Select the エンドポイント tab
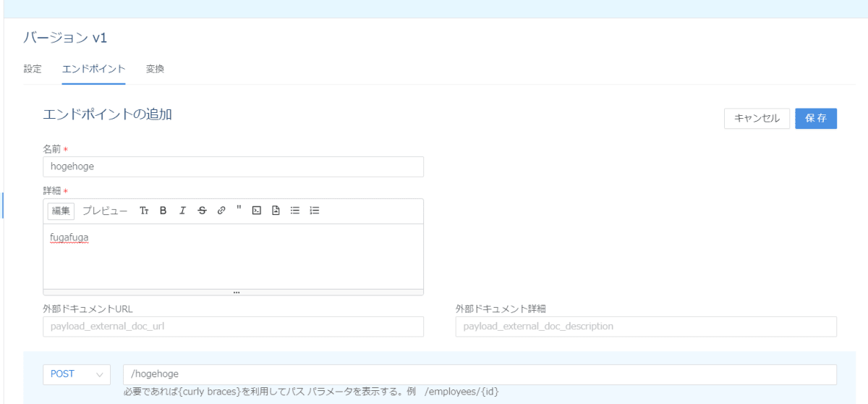Screen dimensions: 868x404 [x=94, y=70]
